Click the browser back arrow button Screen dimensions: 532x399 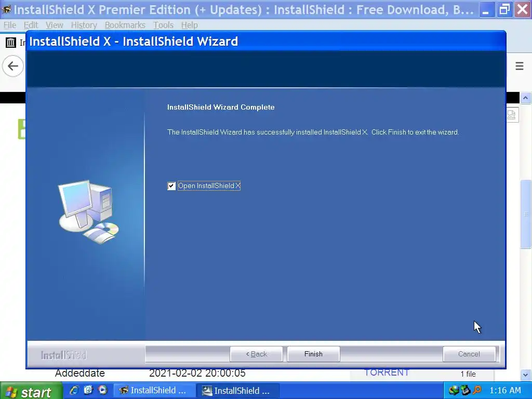click(x=13, y=66)
